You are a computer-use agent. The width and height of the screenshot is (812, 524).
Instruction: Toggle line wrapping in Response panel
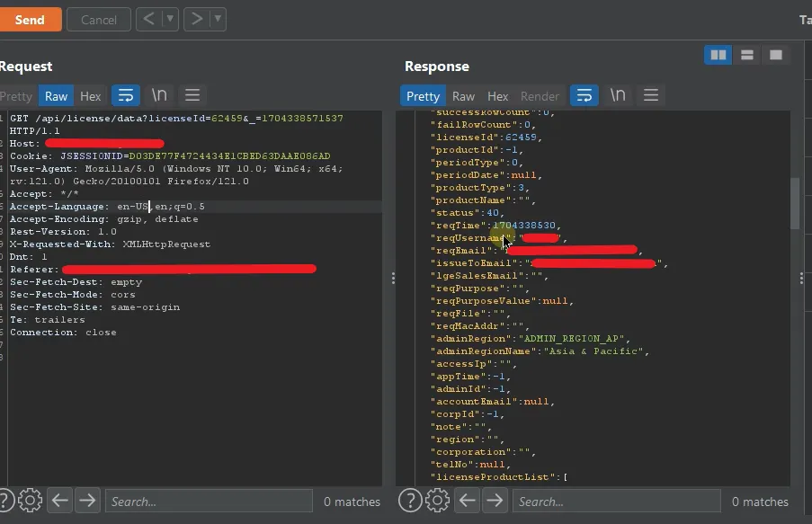(x=584, y=95)
